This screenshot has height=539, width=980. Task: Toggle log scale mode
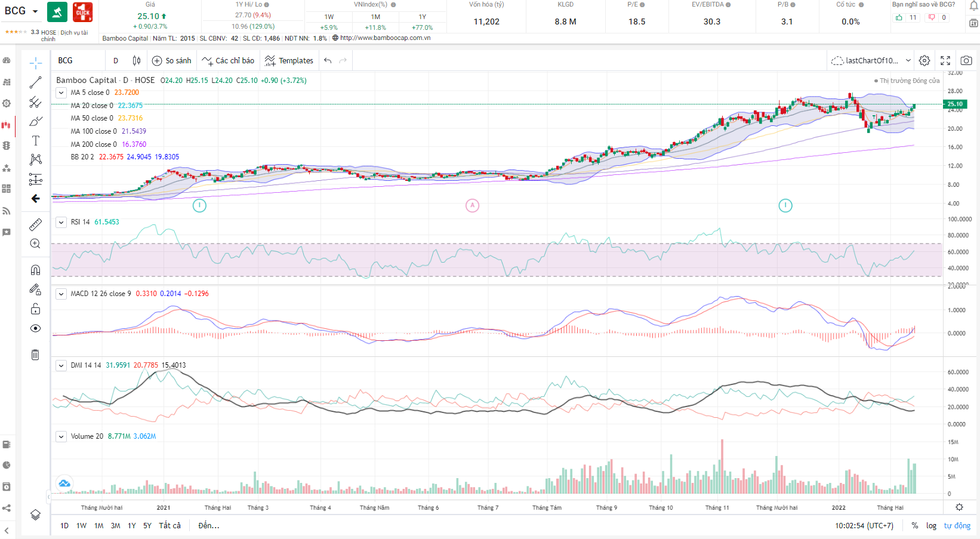pos(931,526)
